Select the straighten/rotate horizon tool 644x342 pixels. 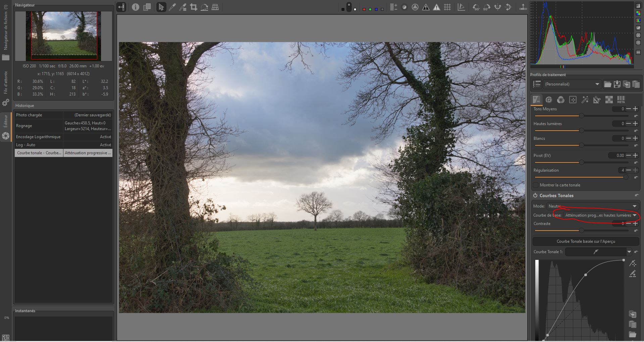tap(204, 7)
